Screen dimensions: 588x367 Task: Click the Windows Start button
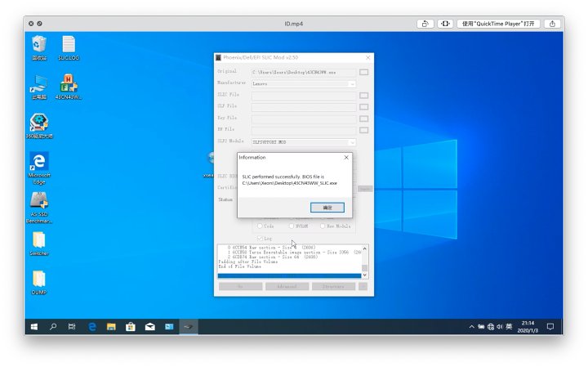click(x=33, y=327)
